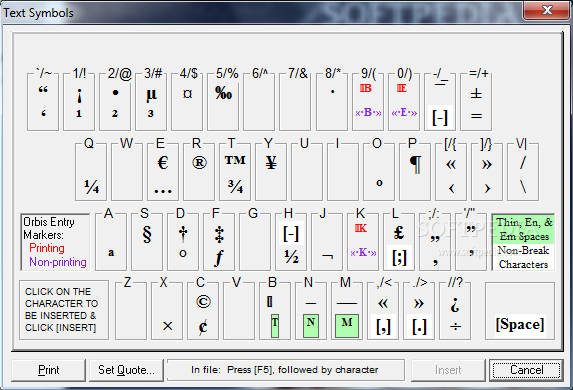Select the superscript 1 under 1/!
The image size is (573, 390).
(79, 114)
